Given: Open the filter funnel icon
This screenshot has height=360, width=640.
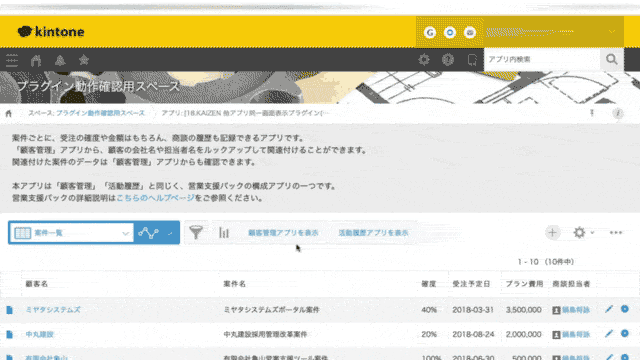Looking at the screenshot, I should tap(196, 232).
